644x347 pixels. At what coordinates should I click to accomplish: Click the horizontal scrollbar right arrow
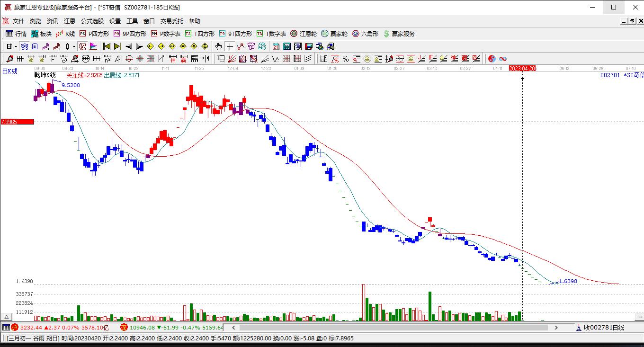pyautogui.click(x=556, y=327)
